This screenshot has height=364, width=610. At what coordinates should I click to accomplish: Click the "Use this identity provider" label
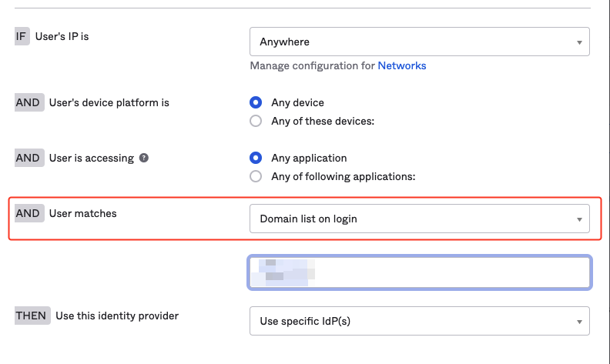tap(117, 316)
